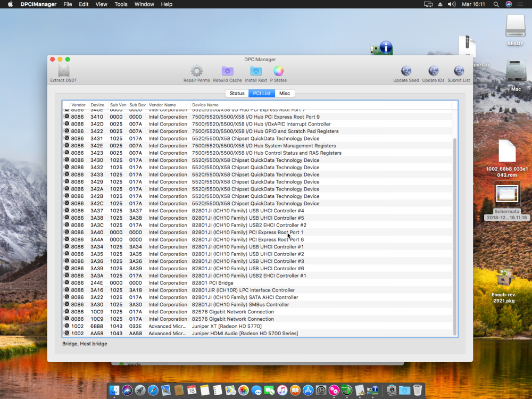Click the Update Seed globe icon
532x399 pixels.
click(x=406, y=71)
